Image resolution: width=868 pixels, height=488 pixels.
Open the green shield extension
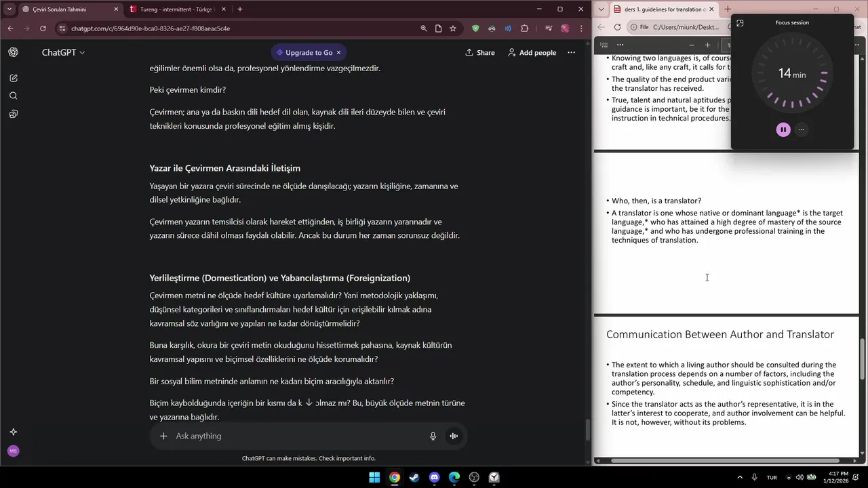475,28
